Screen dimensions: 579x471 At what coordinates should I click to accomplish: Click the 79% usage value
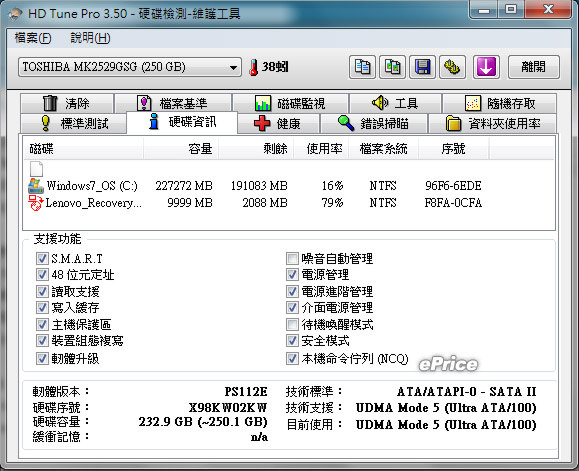coord(332,203)
